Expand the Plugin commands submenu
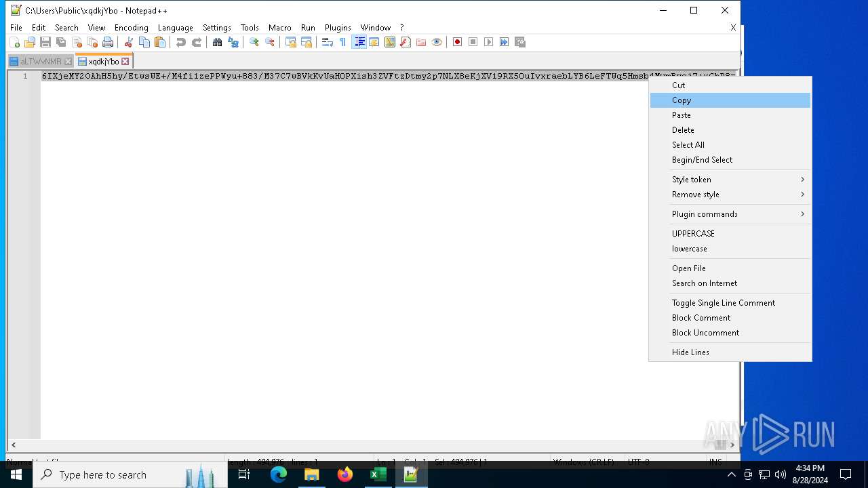 [x=730, y=214]
